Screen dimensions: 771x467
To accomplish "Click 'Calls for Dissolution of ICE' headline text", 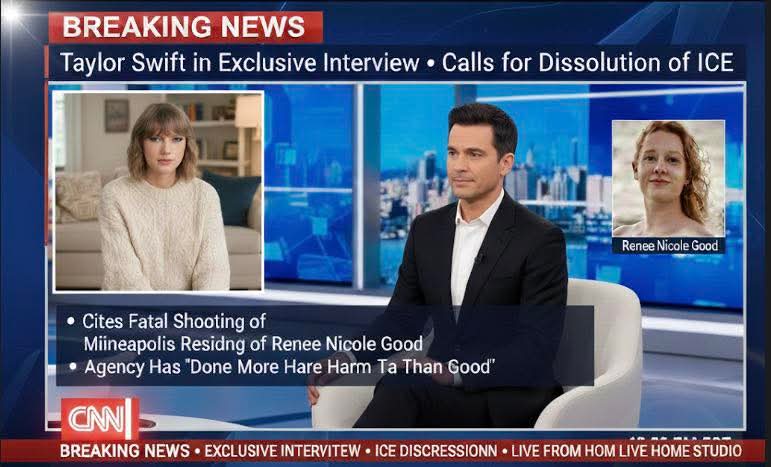I will 587,63.
